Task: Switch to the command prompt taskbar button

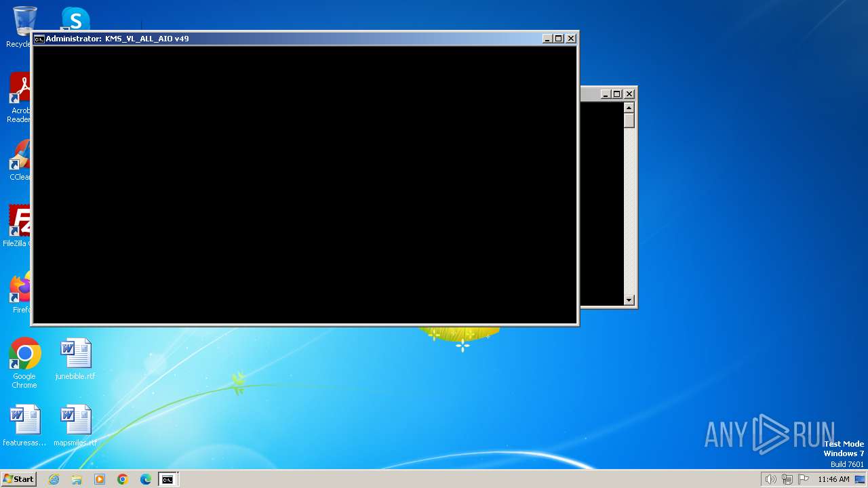Action: coord(167,479)
